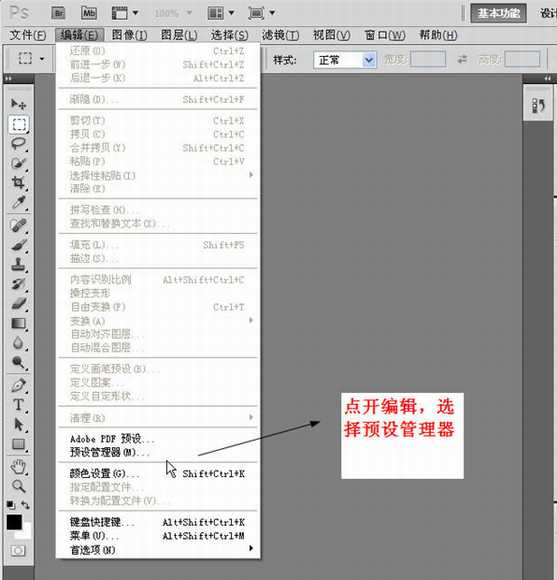Choose Color Settings in Edit menu

coord(158,473)
